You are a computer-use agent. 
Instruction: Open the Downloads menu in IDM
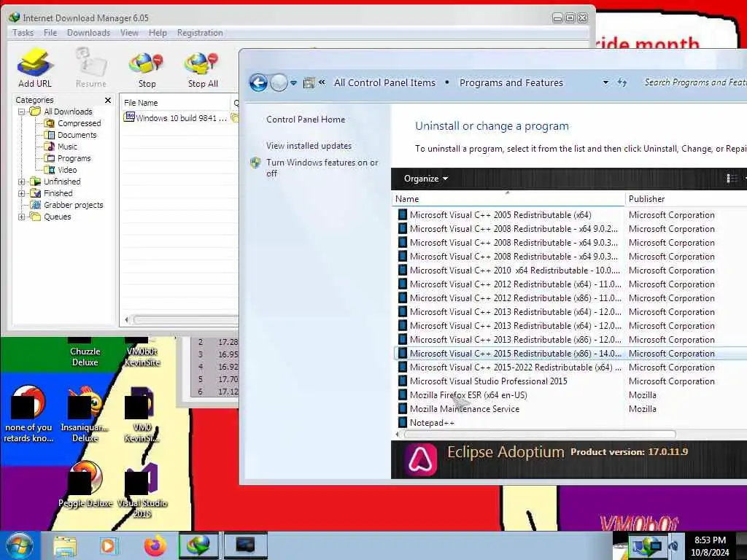click(88, 33)
